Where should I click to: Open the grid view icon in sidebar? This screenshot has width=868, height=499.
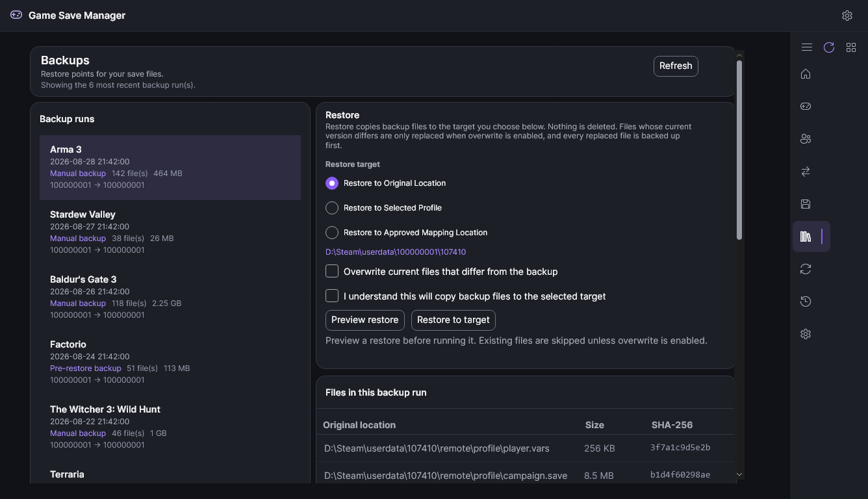pos(851,47)
